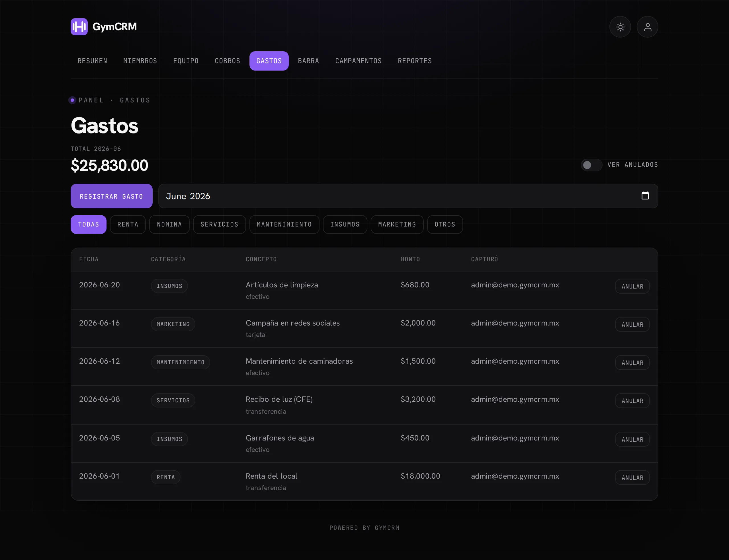Click the Campaña en redes sociales concept
Screen dimensions: 729x560
[x=292, y=323]
